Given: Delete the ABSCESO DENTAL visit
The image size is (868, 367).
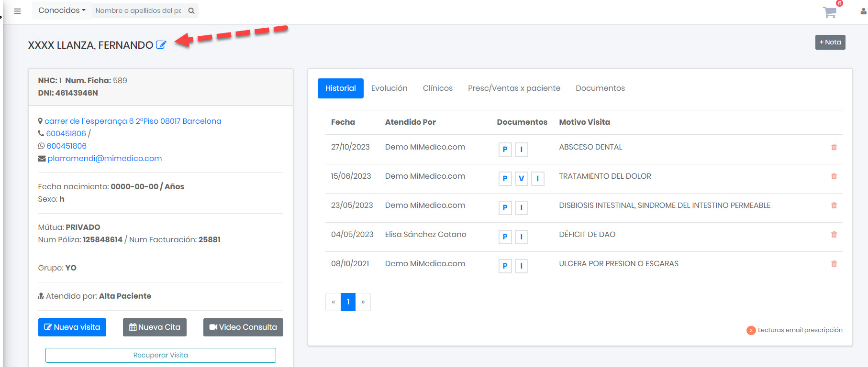Looking at the screenshot, I should (834, 147).
